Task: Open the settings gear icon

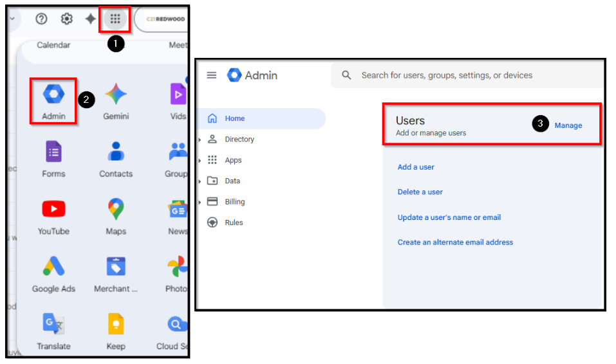Action: (66, 19)
